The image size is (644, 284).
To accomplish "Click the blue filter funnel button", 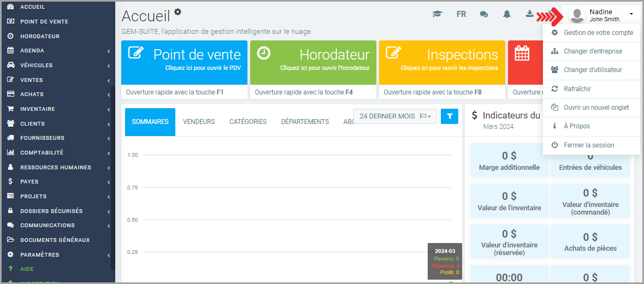I will (450, 116).
